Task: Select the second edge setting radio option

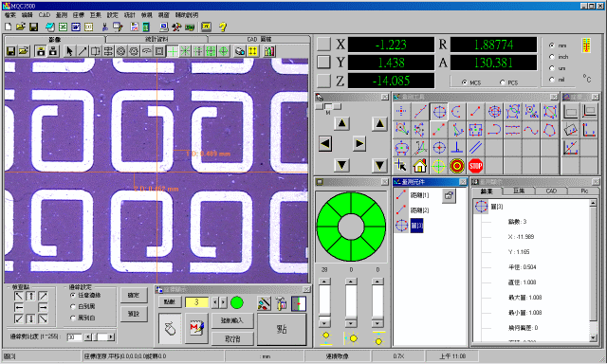Action: click(73, 306)
